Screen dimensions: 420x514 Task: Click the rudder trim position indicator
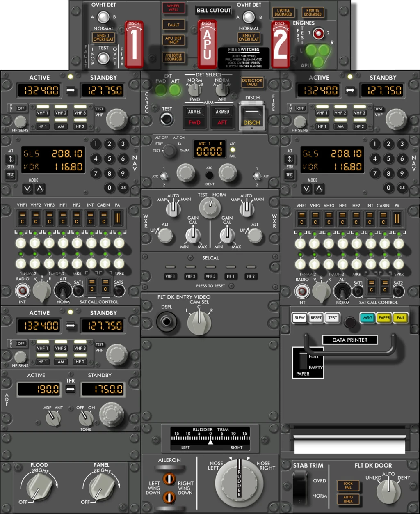(x=210, y=438)
